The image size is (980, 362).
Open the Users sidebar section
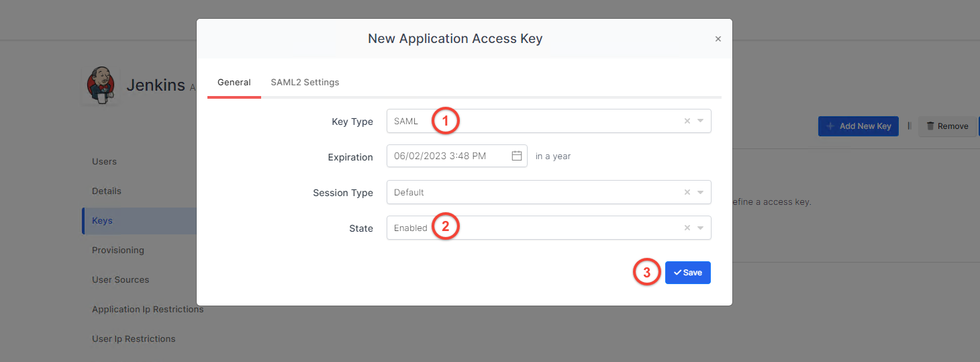tap(104, 161)
